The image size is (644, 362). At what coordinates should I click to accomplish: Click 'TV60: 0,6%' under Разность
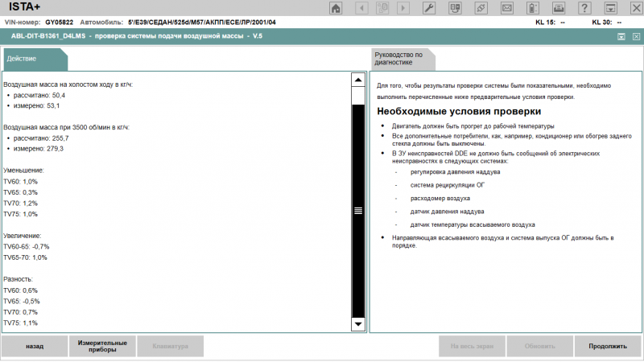20,290
